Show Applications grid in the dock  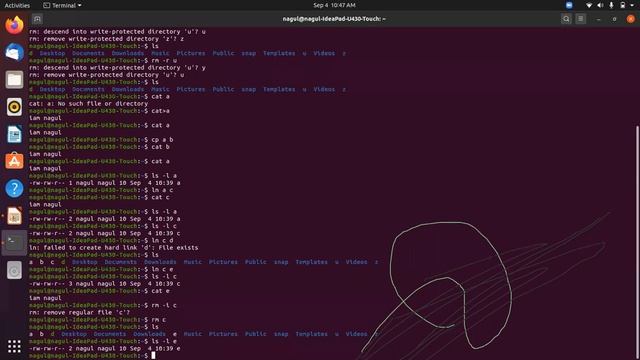pos(14,346)
